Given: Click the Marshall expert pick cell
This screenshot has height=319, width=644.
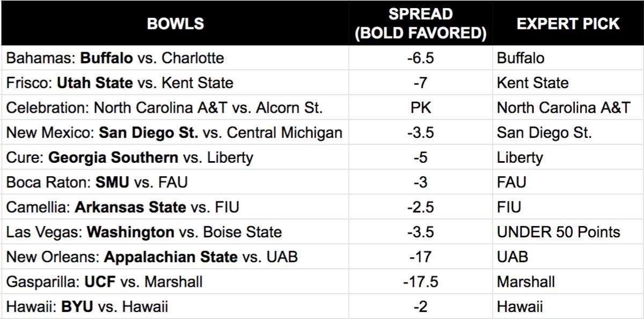Looking at the screenshot, I should pyautogui.click(x=526, y=281).
